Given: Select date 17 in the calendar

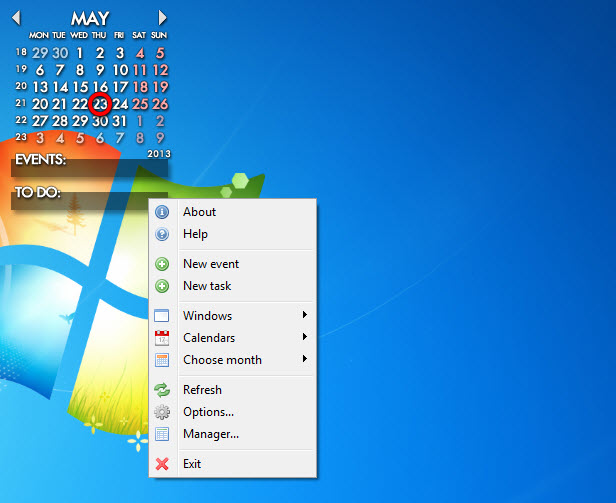Looking at the screenshot, I should tap(120, 87).
